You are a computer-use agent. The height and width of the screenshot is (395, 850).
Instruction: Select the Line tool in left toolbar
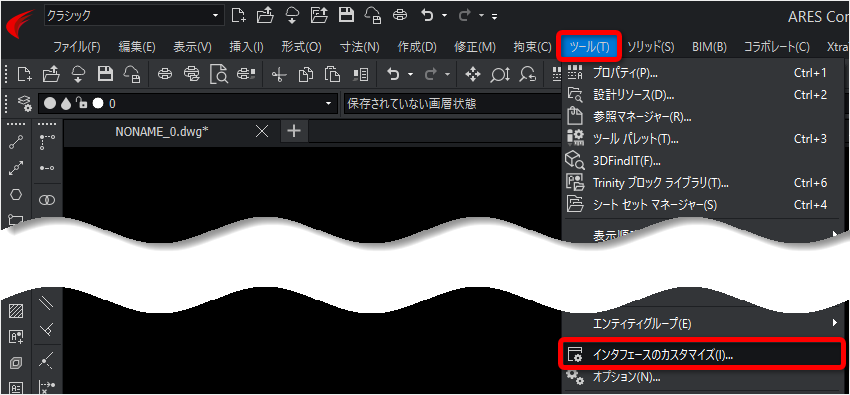coord(16,143)
